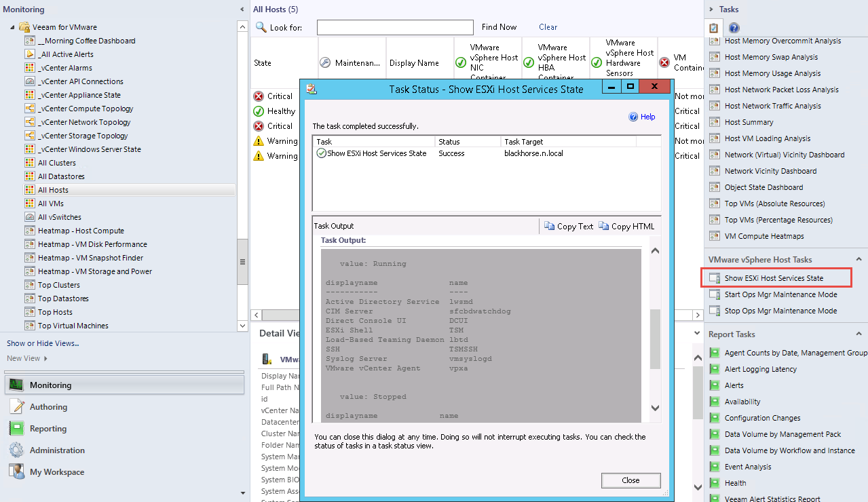
Task: Open the Top Datastores view
Action: 63,298
